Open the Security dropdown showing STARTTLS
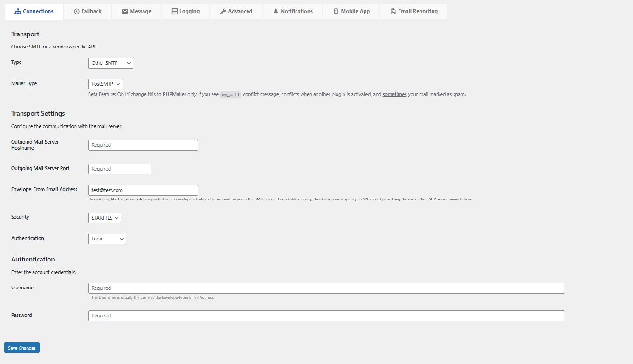633x364 pixels. (x=104, y=218)
